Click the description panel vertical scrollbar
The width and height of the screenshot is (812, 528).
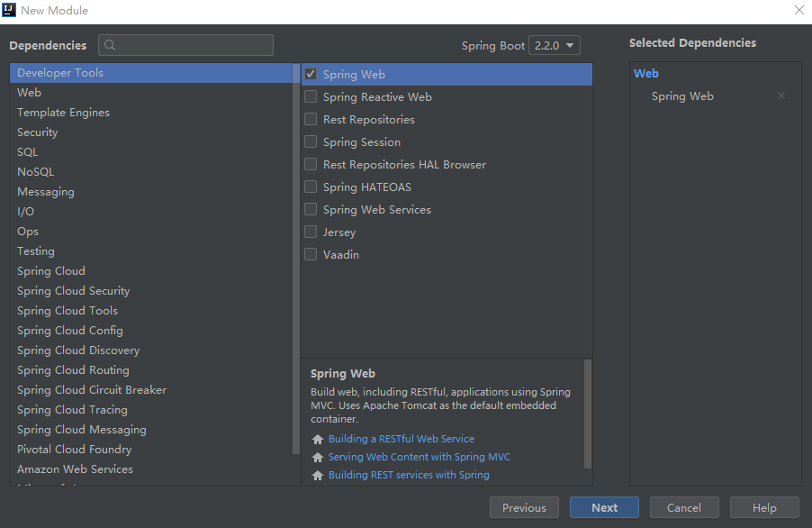click(588, 414)
